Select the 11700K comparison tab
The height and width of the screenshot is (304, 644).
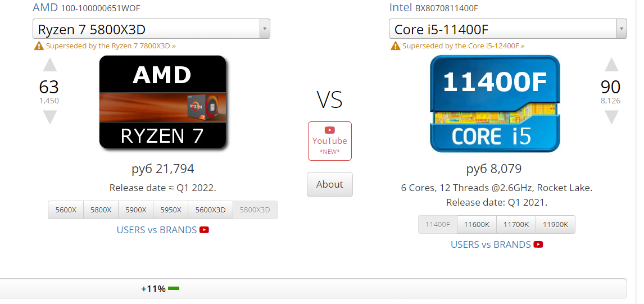pos(516,225)
